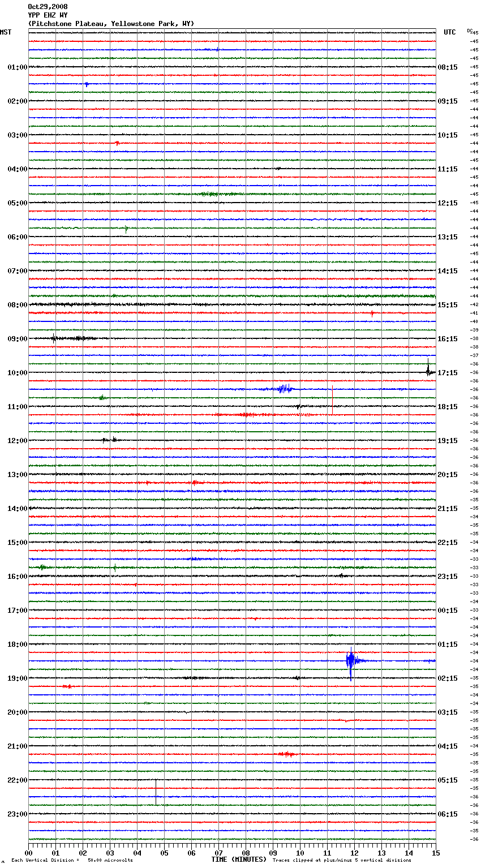Select the 18:00 MST row label
The width and height of the screenshot is (481, 868).
click(x=18, y=644)
